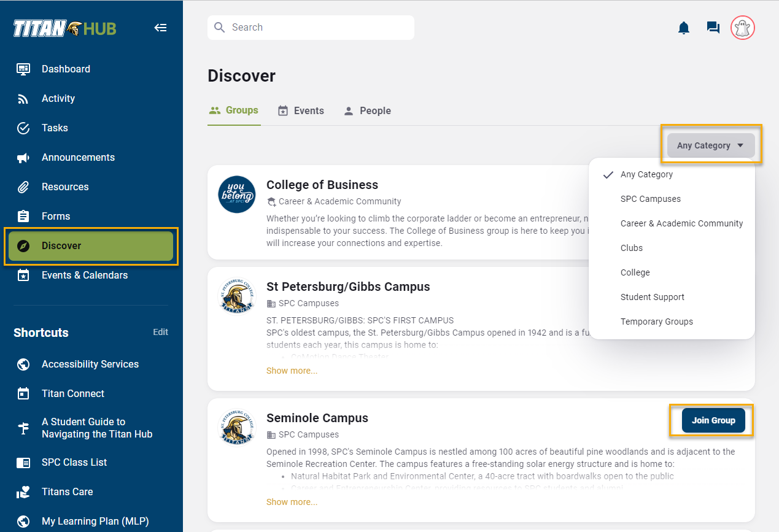Choose Career & Academic Community category
779x532 pixels.
(x=672, y=223)
